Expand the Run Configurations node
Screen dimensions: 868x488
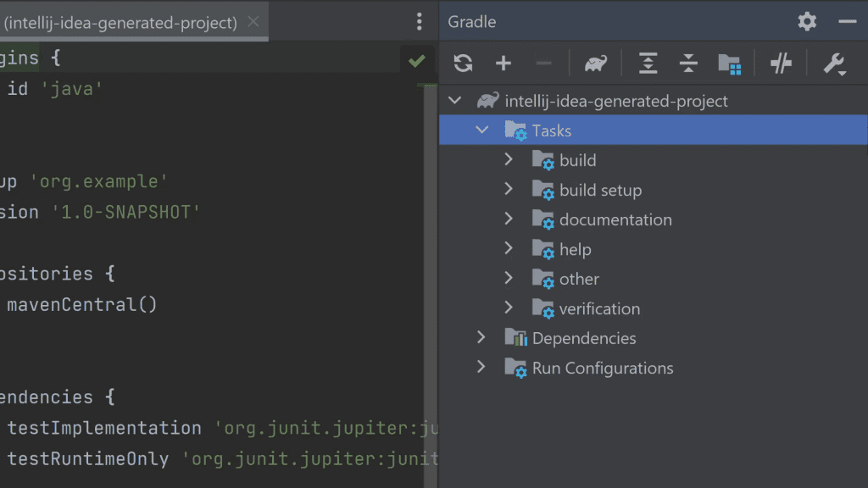click(x=481, y=367)
